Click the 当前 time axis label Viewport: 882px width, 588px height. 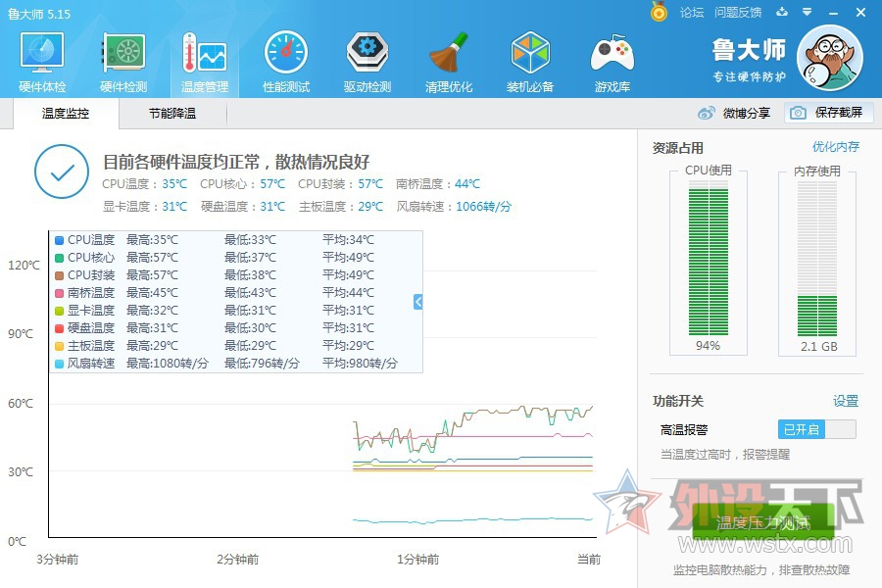tap(589, 560)
